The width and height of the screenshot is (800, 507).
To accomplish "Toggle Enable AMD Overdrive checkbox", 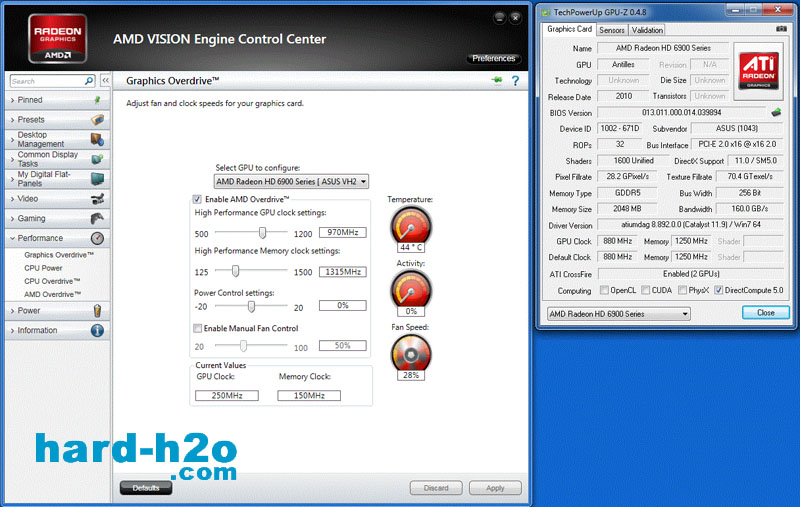I will [x=197, y=199].
